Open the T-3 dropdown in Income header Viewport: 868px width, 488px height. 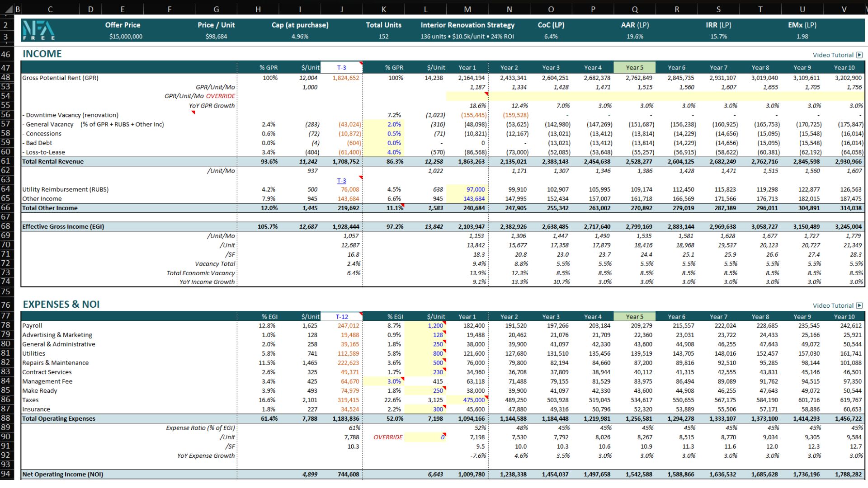tap(341, 68)
